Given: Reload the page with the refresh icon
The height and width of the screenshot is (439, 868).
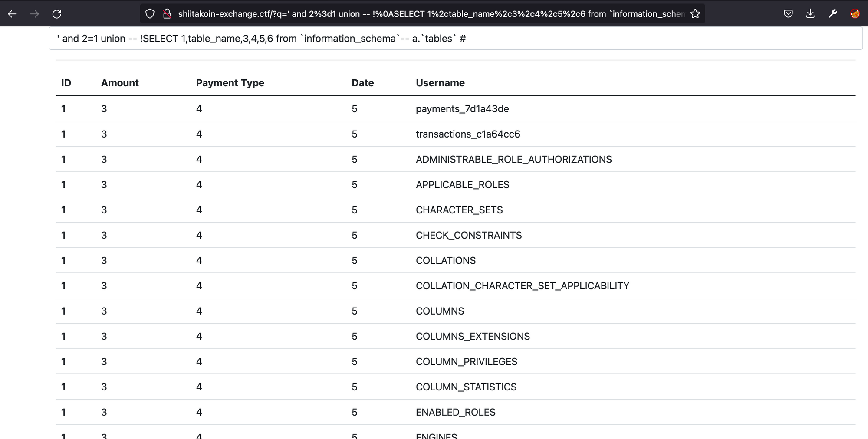Looking at the screenshot, I should pyautogui.click(x=57, y=14).
